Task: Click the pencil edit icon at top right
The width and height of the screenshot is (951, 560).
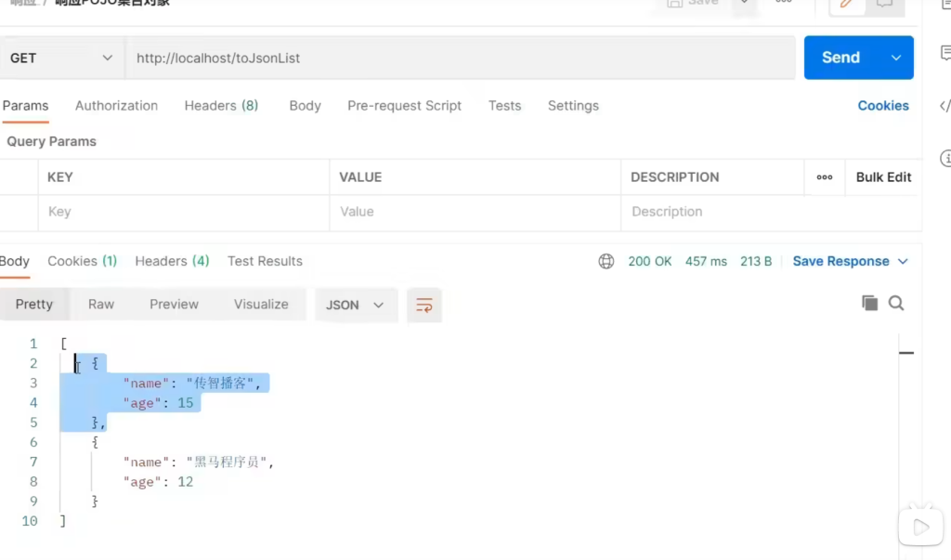Action: point(846,4)
